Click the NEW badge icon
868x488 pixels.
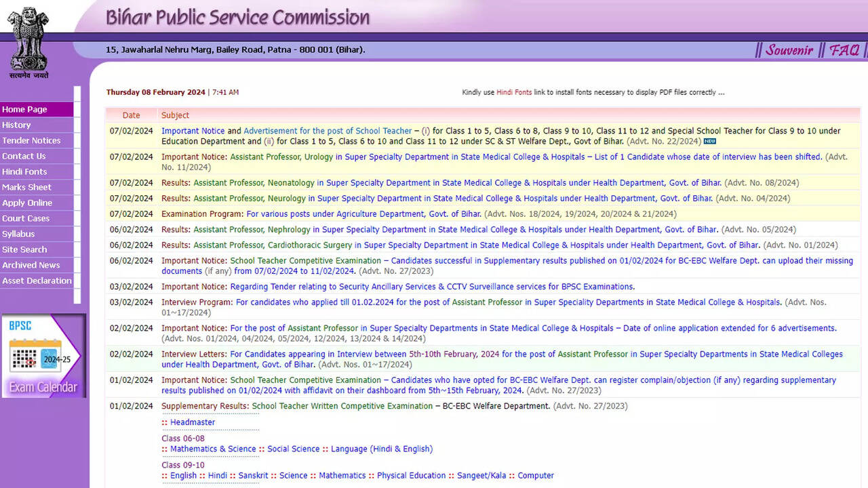pos(709,142)
